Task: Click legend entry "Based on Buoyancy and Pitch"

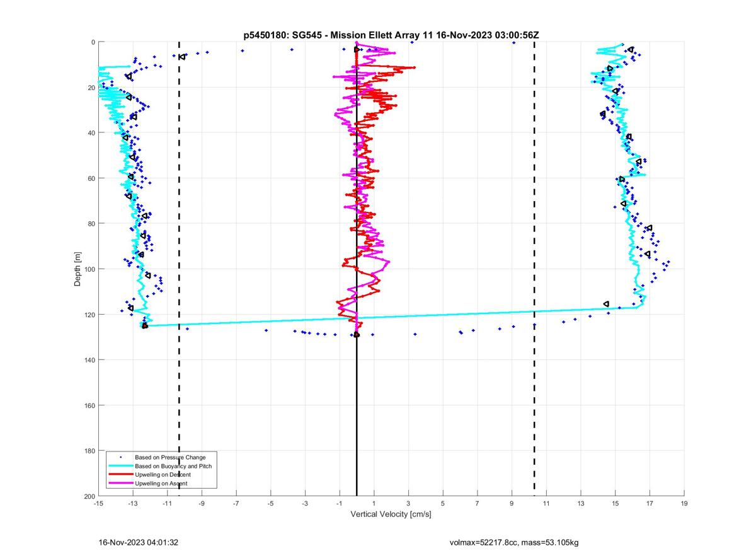Action: coord(173,466)
